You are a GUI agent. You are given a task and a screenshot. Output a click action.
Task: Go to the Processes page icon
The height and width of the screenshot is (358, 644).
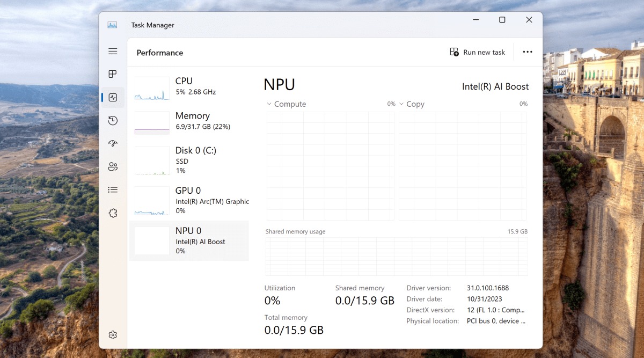(x=113, y=74)
